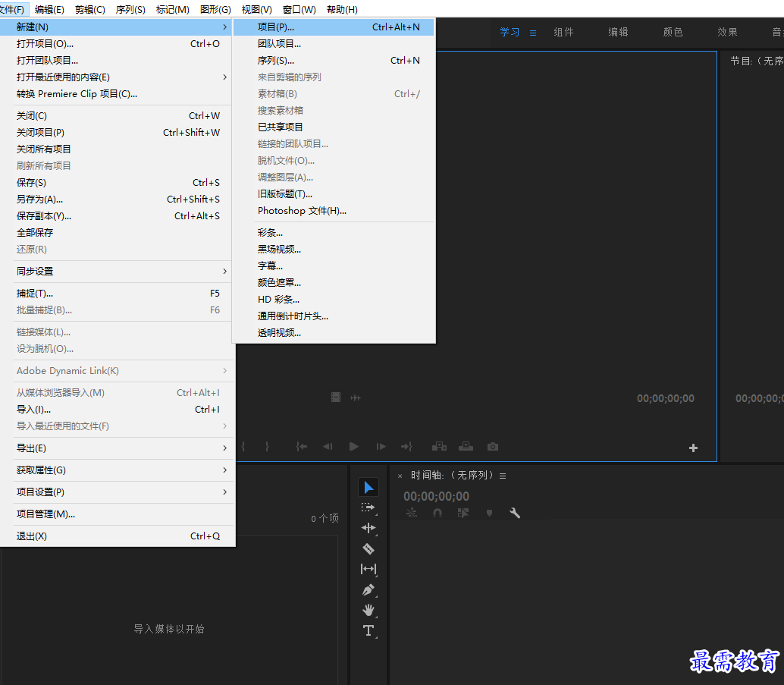Image resolution: width=784 pixels, height=685 pixels.
Task: Step back one frame in source monitor
Action: [x=328, y=446]
